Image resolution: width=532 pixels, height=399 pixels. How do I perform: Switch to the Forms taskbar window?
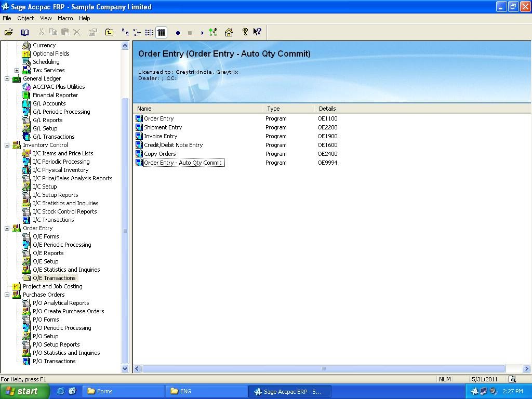(123, 391)
